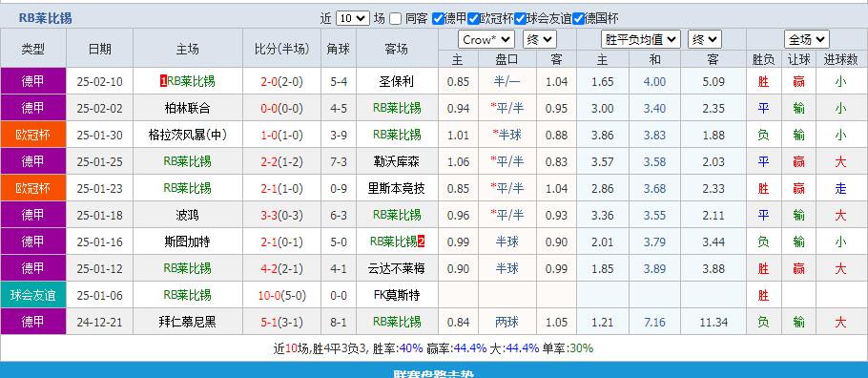The width and height of the screenshot is (868, 378).
Task: Uncheck the 德国杯 filter checkbox
Action: point(578,18)
